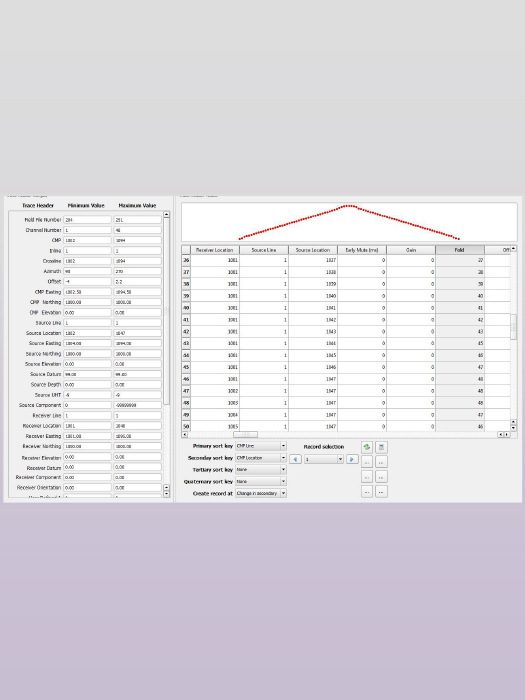Click the right scroll arrow of the table's horizontal scrollbar
The width and height of the screenshot is (525, 700).
tap(507, 434)
